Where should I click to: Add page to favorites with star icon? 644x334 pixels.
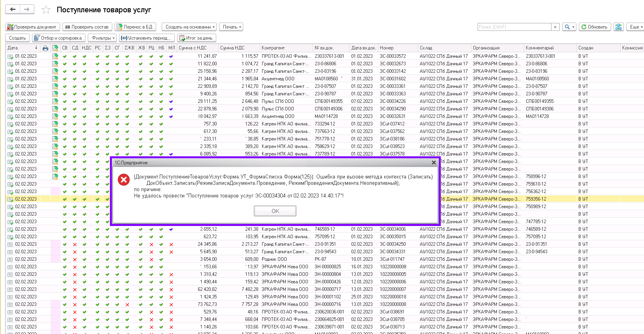(x=46, y=10)
